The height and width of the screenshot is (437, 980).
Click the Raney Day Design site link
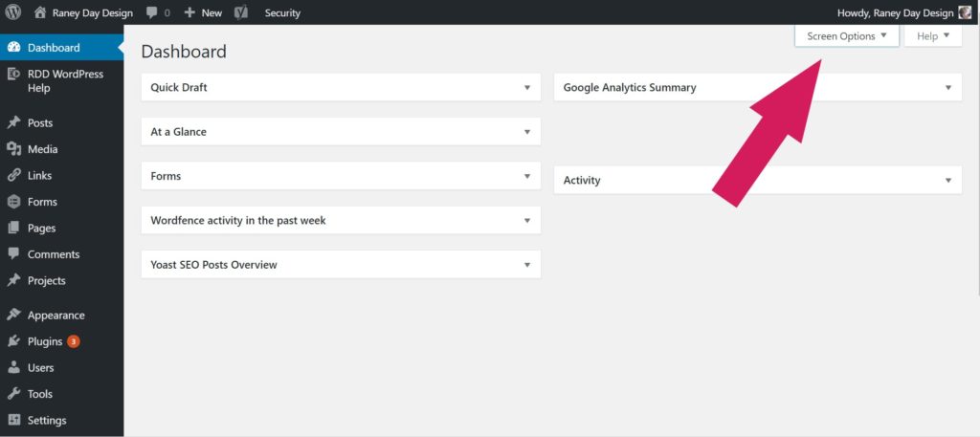pos(93,12)
